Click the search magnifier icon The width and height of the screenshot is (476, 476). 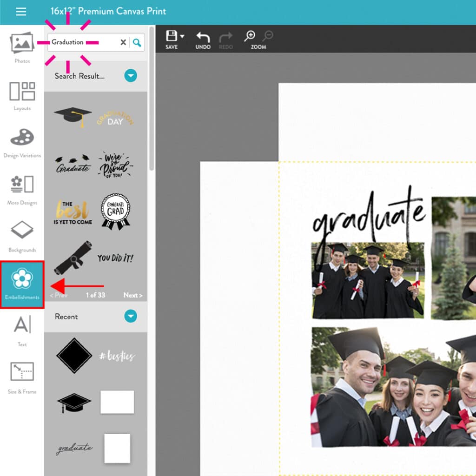(137, 42)
